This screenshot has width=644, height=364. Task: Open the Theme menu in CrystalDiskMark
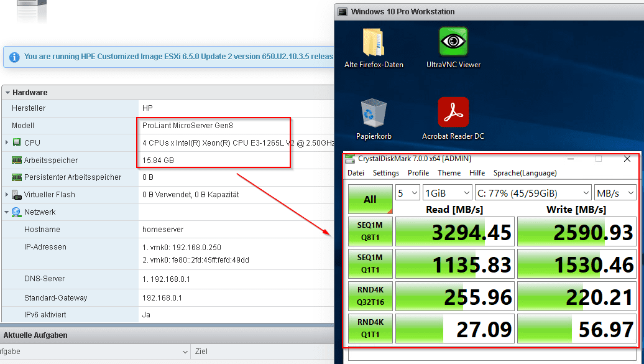point(449,173)
